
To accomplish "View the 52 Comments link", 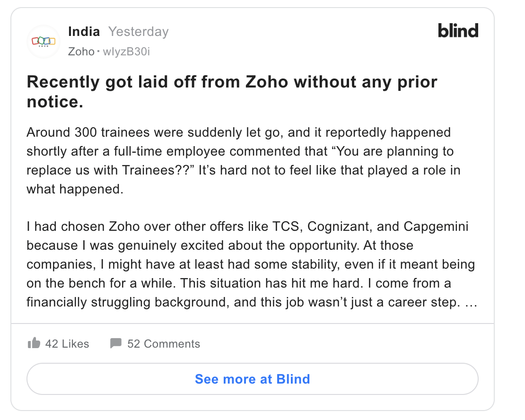I will (x=163, y=344).
